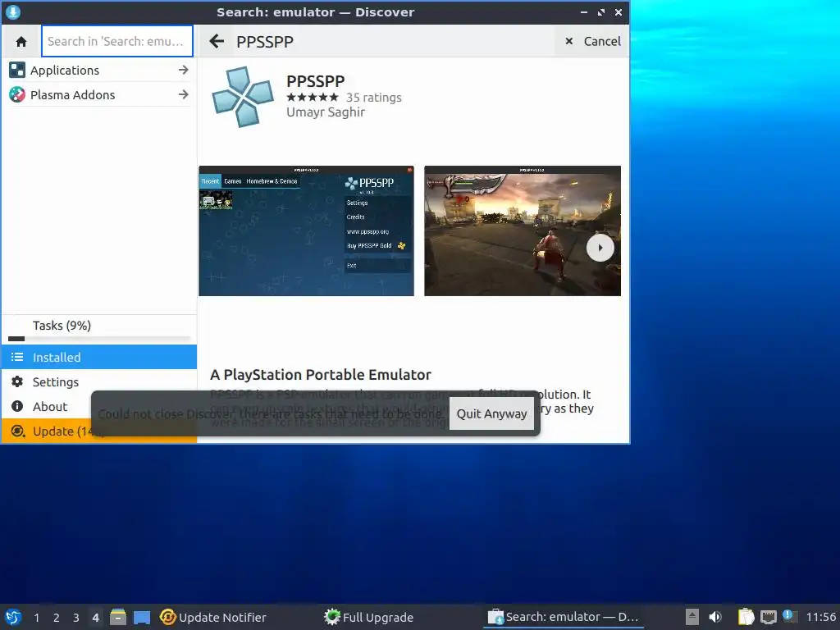Expand the Applications category arrow
840x630 pixels.
pos(184,70)
